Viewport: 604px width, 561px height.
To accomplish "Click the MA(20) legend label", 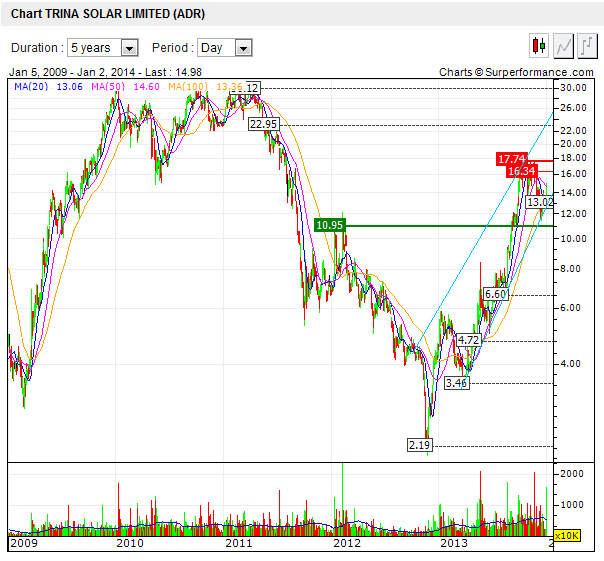I will tap(31, 86).
